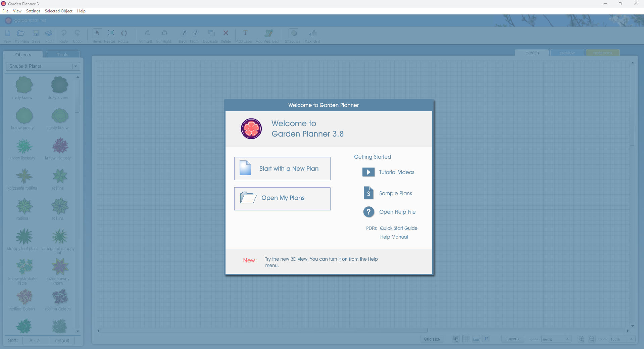Click the canvas horizontal scrollbar
Viewport: 644px width, 349px height.
click(264, 331)
